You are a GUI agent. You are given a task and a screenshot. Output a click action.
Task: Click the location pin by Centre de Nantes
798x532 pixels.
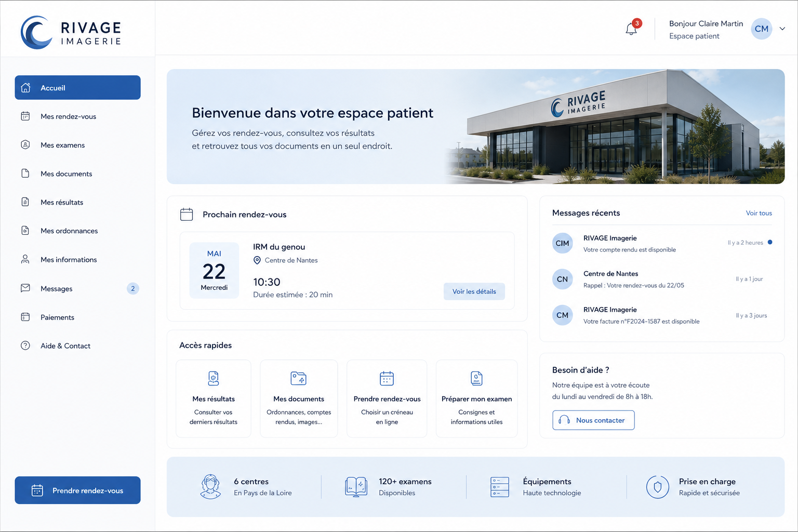(257, 260)
